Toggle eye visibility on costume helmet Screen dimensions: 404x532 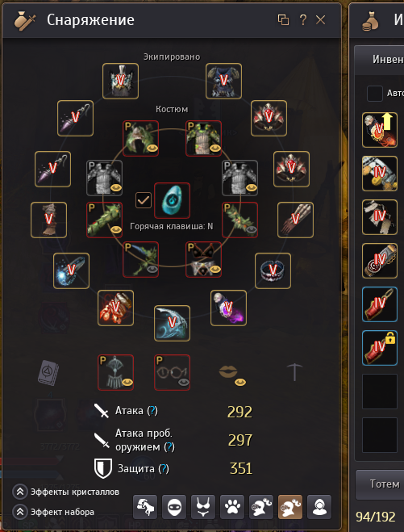[151, 149]
